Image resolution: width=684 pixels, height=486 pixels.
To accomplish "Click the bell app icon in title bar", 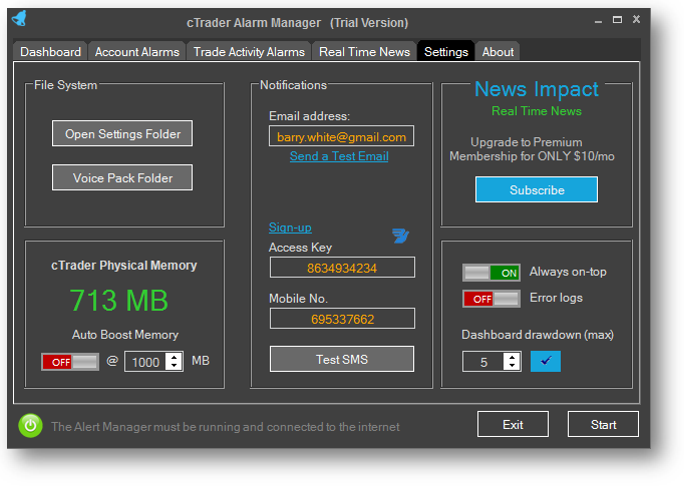I will pos(20,18).
